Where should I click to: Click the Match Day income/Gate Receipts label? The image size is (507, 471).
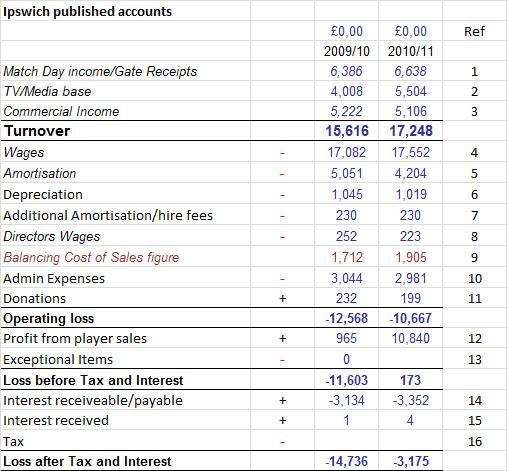click(100, 71)
